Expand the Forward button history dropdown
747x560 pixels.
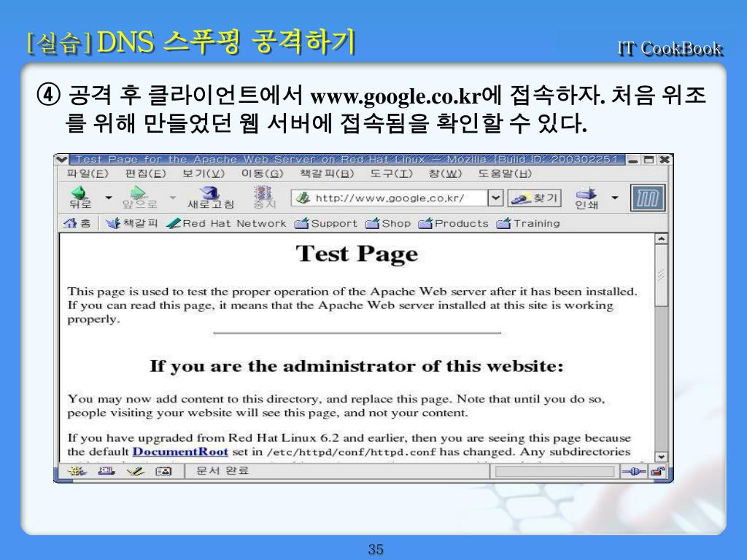tap(172, 197)
